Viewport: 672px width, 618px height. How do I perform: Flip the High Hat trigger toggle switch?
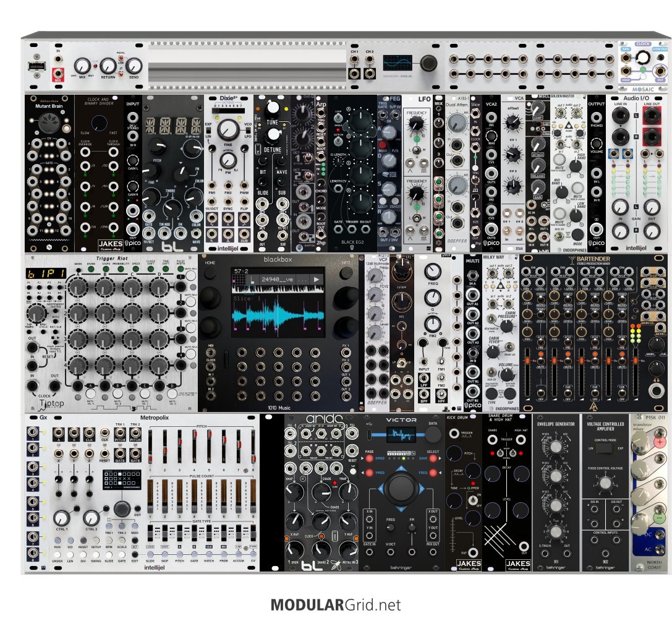pos(513,453)
